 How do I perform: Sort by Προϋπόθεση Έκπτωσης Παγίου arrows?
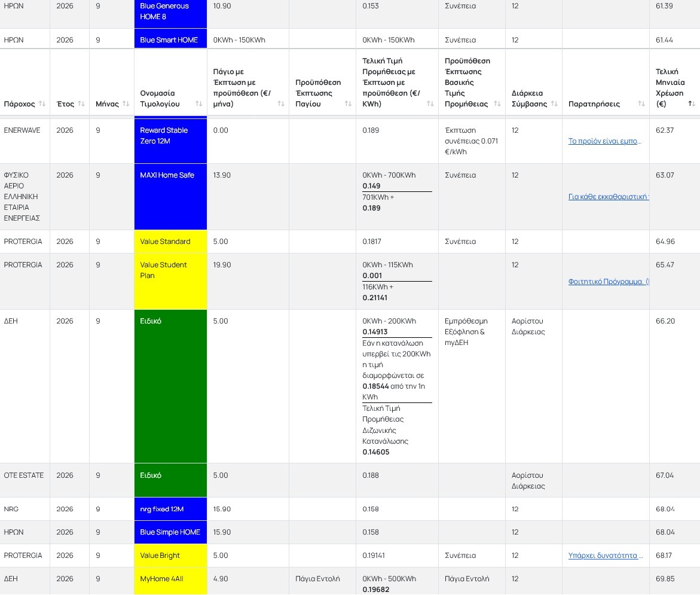(348, 103)
